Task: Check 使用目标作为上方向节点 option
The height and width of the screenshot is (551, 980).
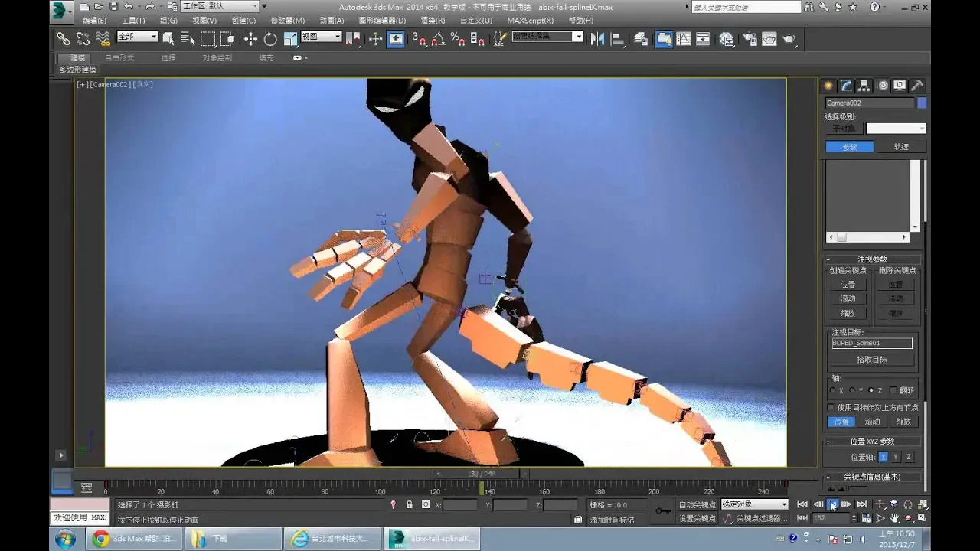Action: [832, 407]
